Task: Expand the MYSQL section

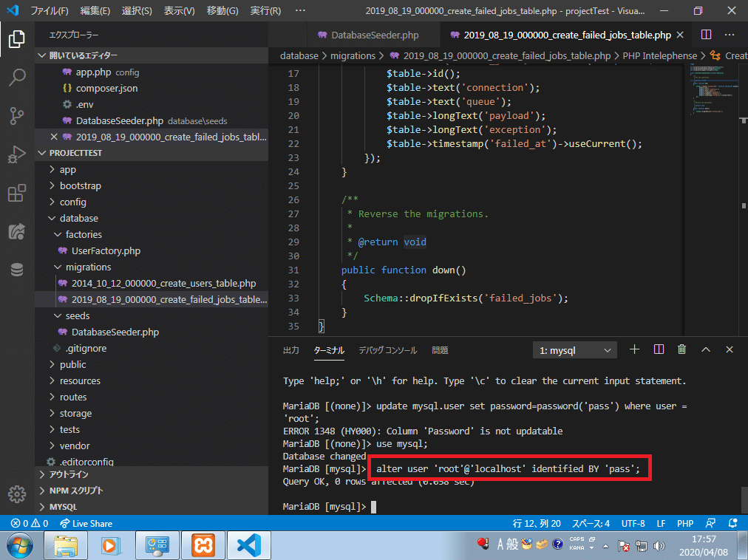Action: 152,507
